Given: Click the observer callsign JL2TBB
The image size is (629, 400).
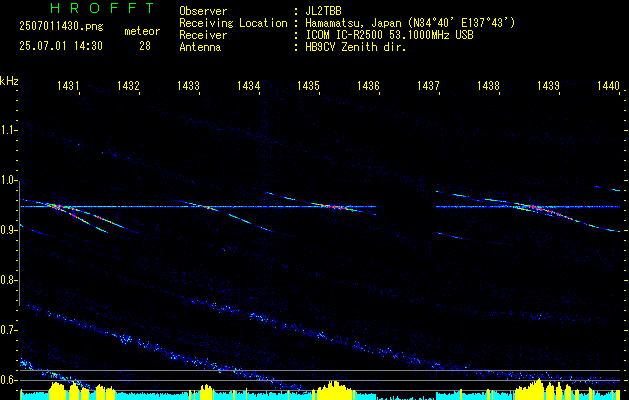Looking at the screenshot, I should pos(323,11).
